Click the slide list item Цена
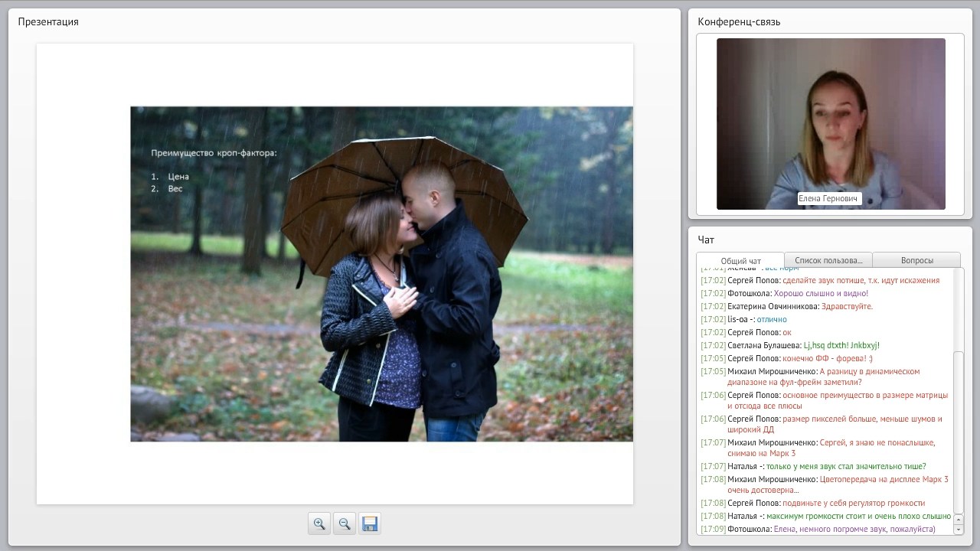Screen dimensions: 980x551 178,177
